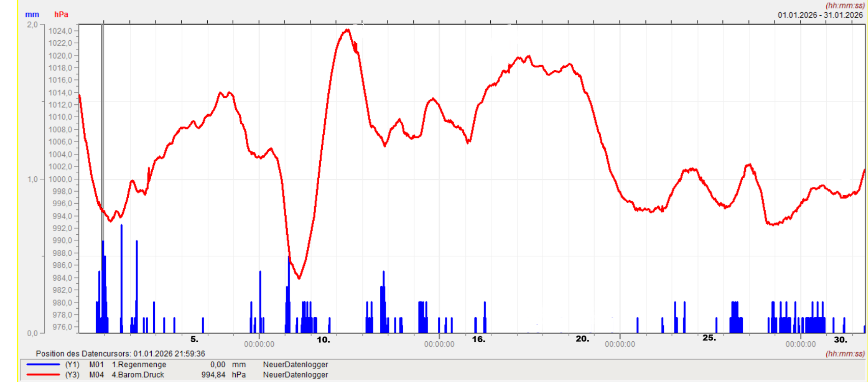Screen dimensions: 868x382
Task: Click the 994,84 hPa reading in legend
Action: coord(213,375)
